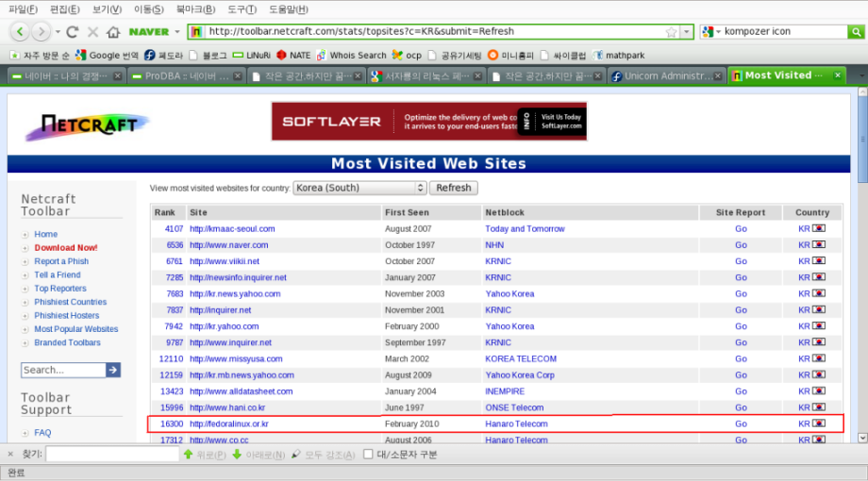This screenshot has height=481, width=868.
Task: Switch to the ProDBA : 네이버 tab
Action: point(187,76)
